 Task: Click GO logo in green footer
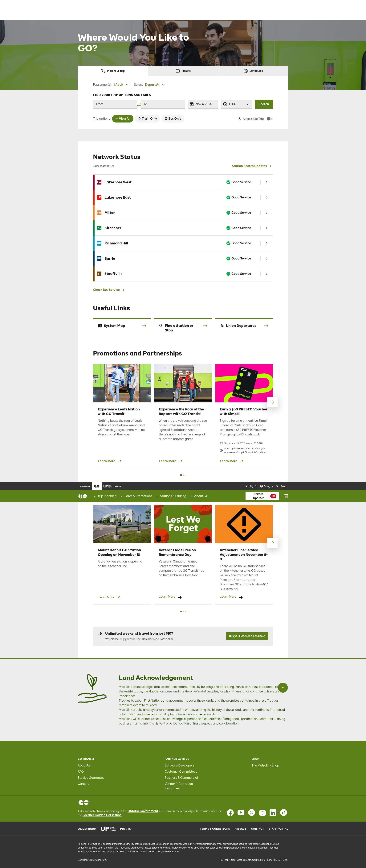coord(83,802)
